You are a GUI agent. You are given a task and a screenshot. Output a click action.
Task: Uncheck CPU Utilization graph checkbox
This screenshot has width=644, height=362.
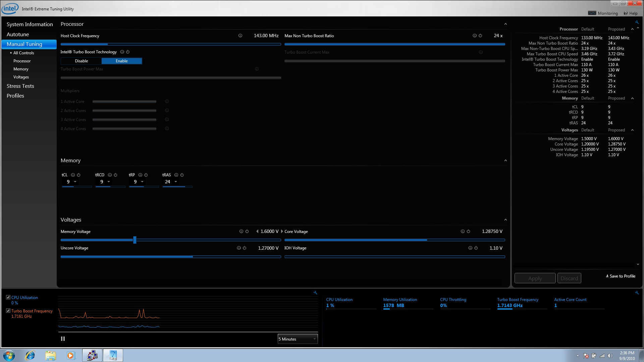click(8, 297)
